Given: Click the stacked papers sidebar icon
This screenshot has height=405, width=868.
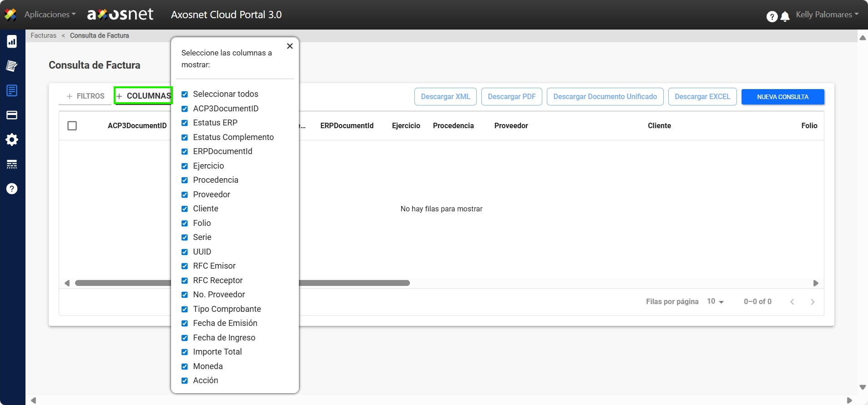Looking at the screenshot, I should [12, 66].
